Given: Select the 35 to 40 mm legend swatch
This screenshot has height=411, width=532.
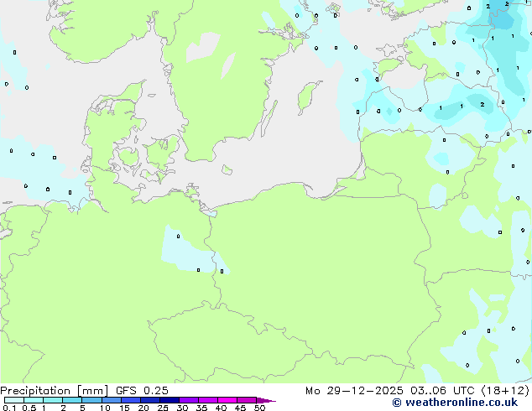Looking at the screenshot, I should pyautogui.click(x=208, y=400).
